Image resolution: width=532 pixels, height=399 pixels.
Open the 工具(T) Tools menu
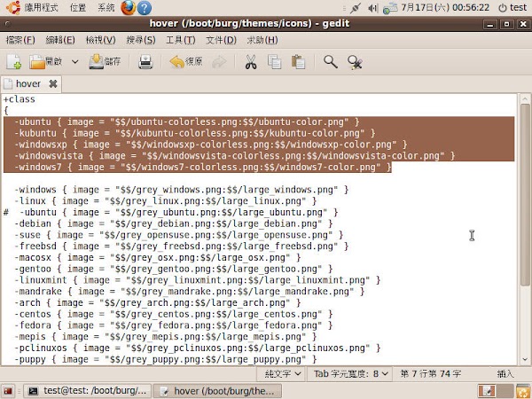click(x=181, y=41)
